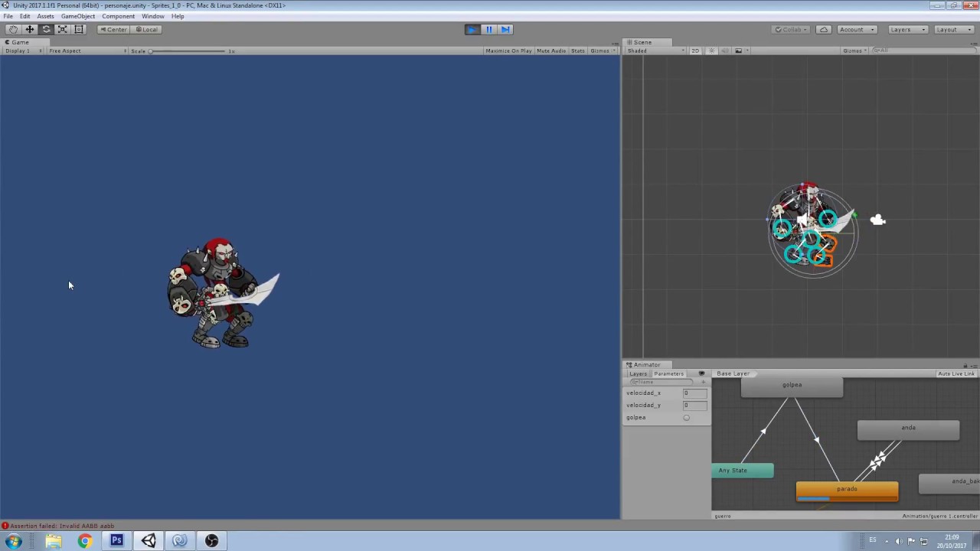Select the golpea state node
This screenshot has width=980, height=551.
[792, 387]
